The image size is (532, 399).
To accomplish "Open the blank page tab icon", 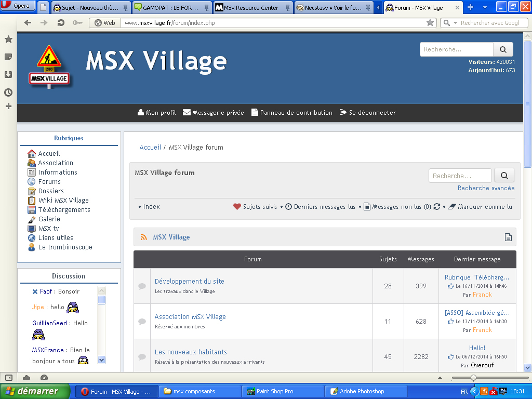I will coord(43,7).
